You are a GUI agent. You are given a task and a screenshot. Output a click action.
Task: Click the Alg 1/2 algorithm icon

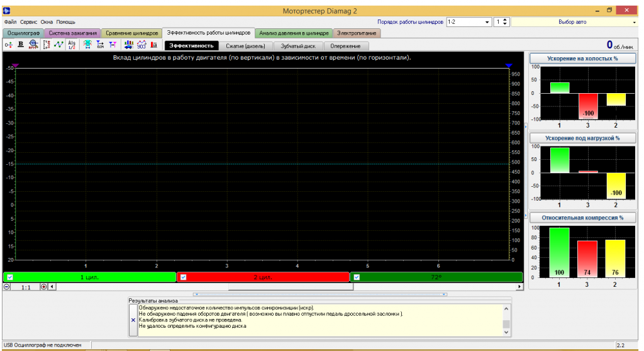pos(72,45)
